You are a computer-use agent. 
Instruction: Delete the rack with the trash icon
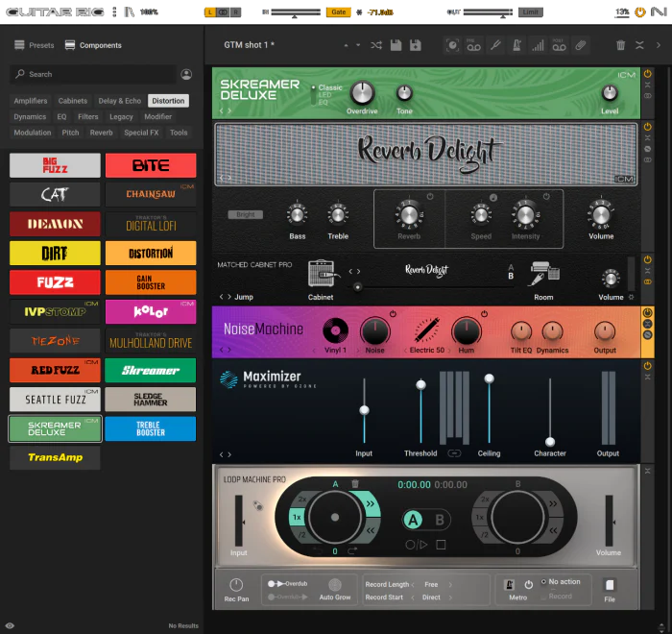[620, 45]
